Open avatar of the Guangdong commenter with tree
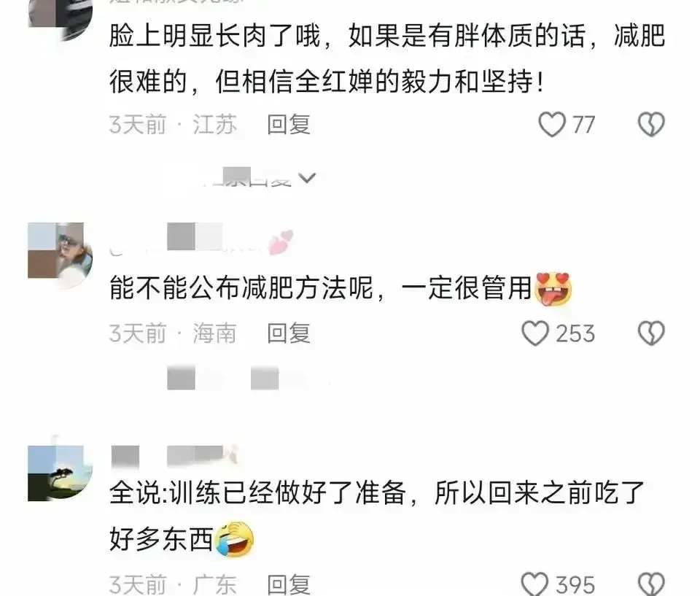The height and width of the screenshot is (596, 700). point(60,473)
